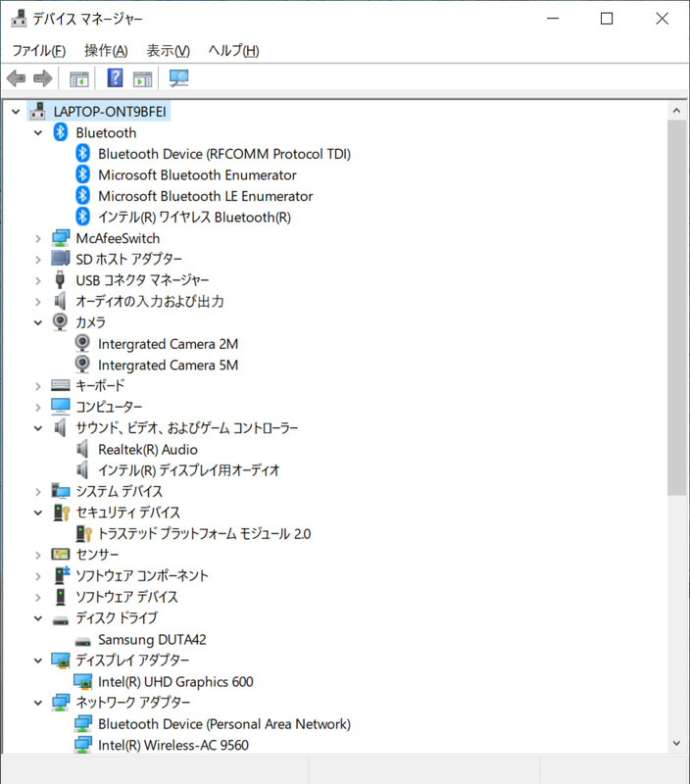Image resolution: width=690 pixels, height=784 pixels.
Task: Collapse the Bluetooth category
Action: point(38,132)
